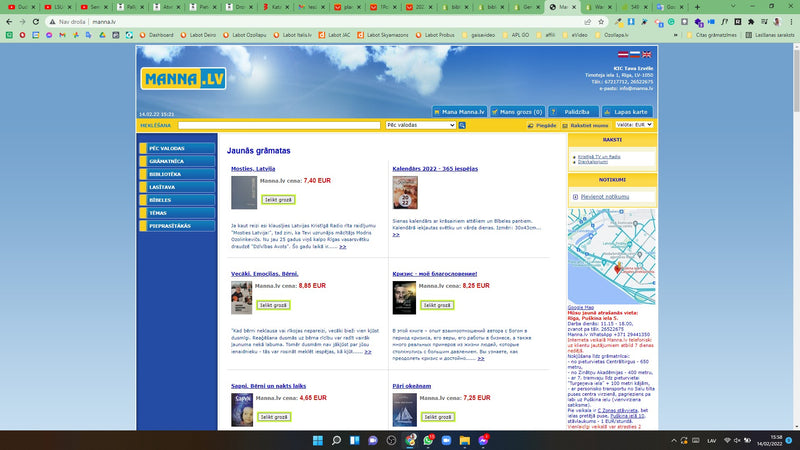800x450 pixels.
Task: Go back with browser back arrow
Action: [9, 22]
